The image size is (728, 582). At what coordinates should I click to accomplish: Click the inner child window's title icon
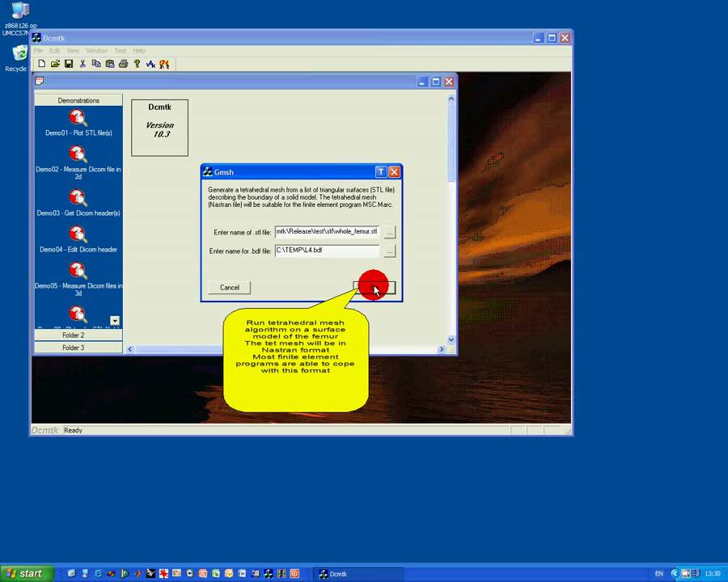[40, 82]
